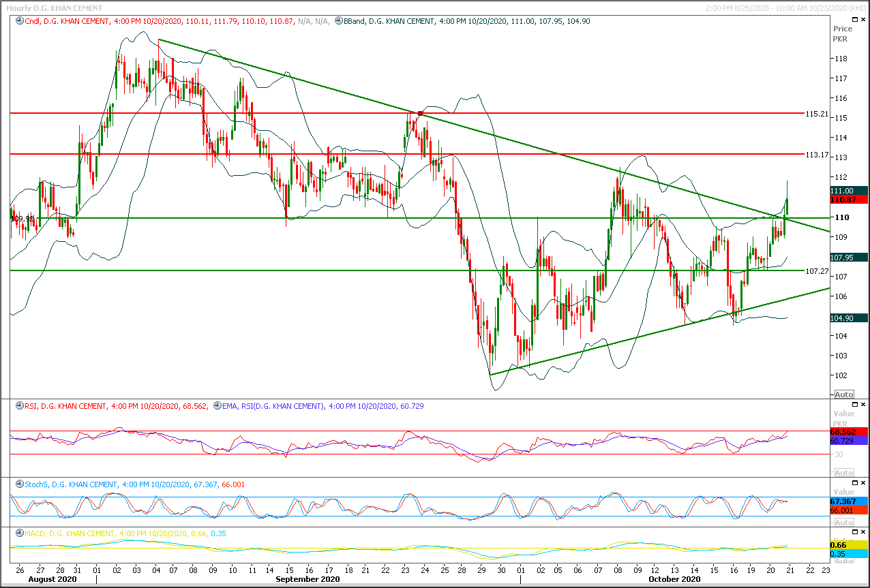Viewport: 870px width, 588px height.
Task: Click Auto scale on StochS panel
Action: (843, 523)
